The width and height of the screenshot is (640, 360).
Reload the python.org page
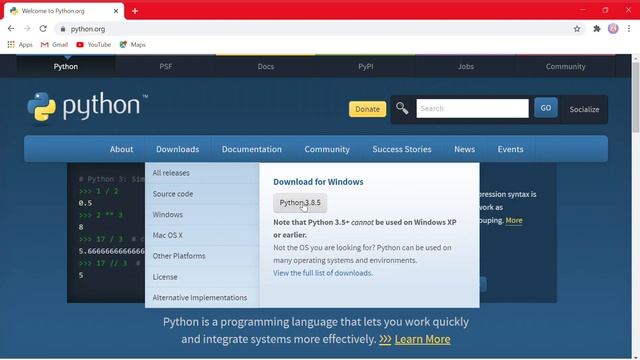coord(43,29)
